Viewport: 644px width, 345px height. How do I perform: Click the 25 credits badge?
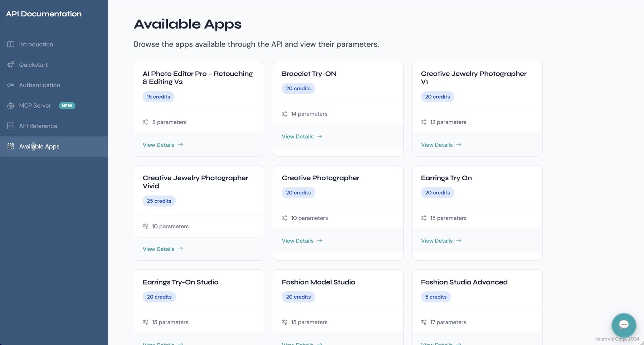coord(159,201)
